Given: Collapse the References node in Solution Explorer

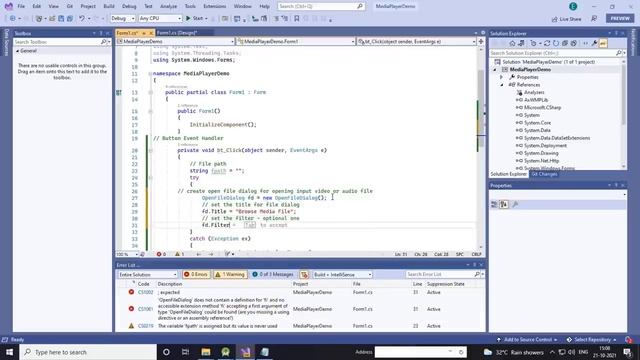Looking at the screenshot, I should tap(502, 85).
